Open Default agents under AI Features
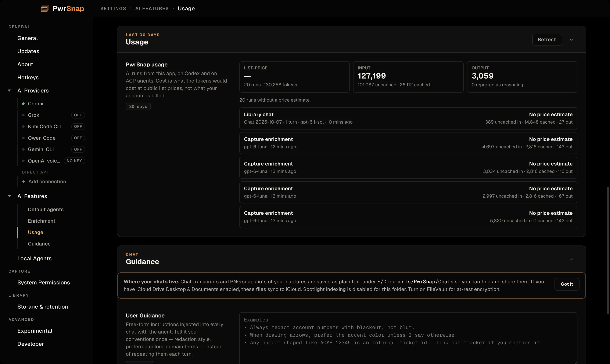Screen dimensions: 610x364 point(46,210)
